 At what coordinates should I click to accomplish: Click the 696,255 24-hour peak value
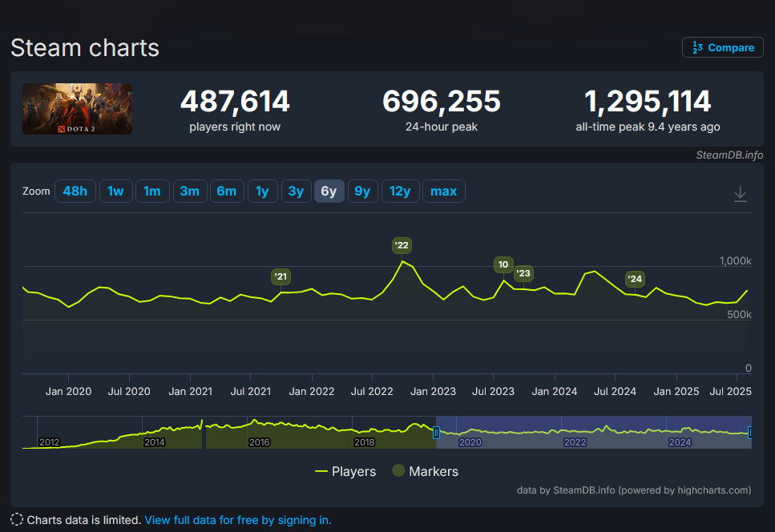(x=442, y=101)
